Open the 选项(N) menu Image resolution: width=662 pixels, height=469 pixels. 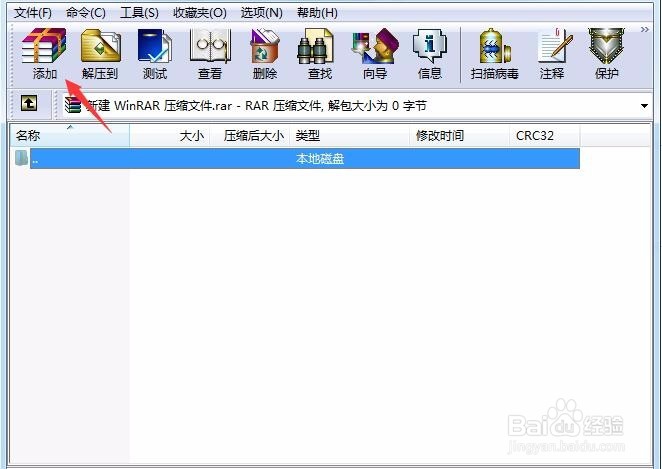261,13
